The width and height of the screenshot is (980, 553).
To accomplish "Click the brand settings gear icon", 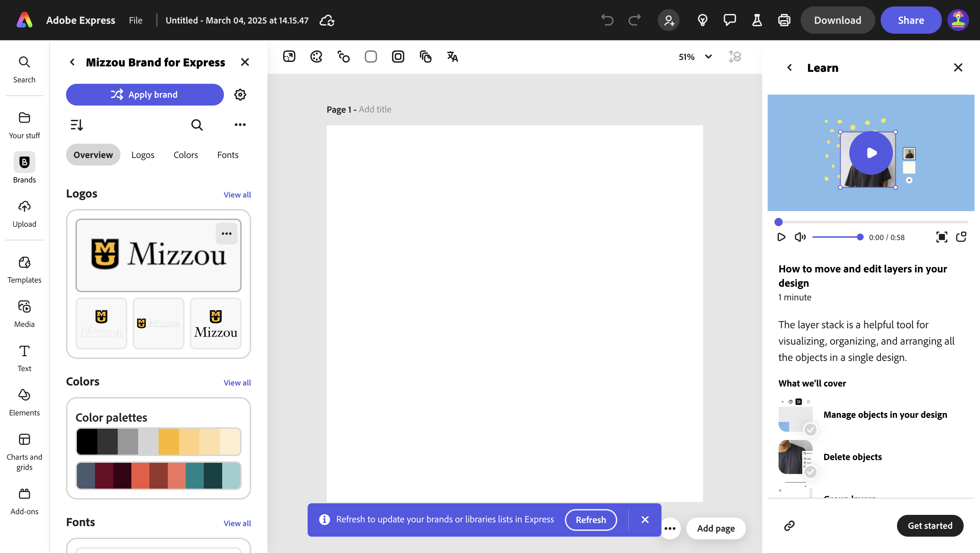I will 240,94.
